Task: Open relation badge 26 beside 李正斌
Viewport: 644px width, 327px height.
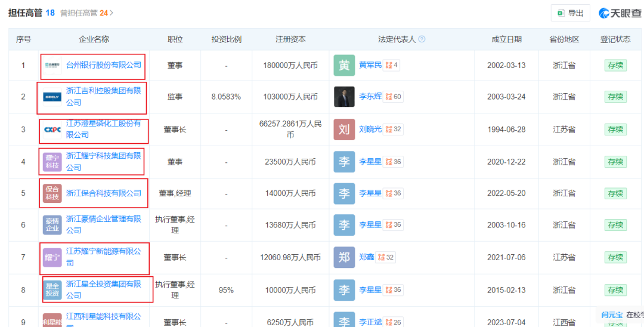Action: (x=393, y=322)
